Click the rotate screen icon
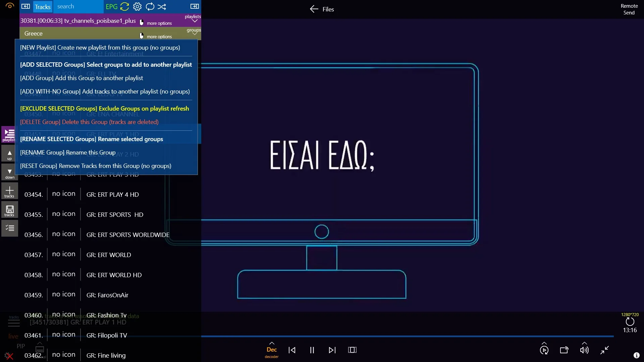644x362 pixels. (x=564, y=350)
